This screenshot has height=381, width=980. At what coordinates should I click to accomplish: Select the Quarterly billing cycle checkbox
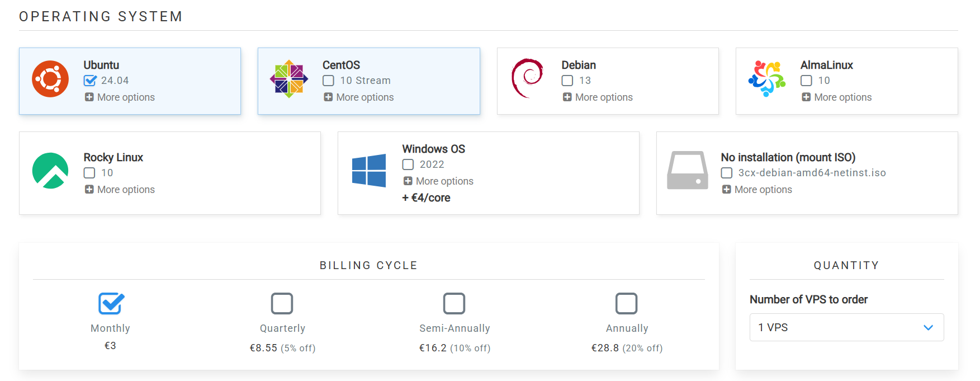coord(282,303)
